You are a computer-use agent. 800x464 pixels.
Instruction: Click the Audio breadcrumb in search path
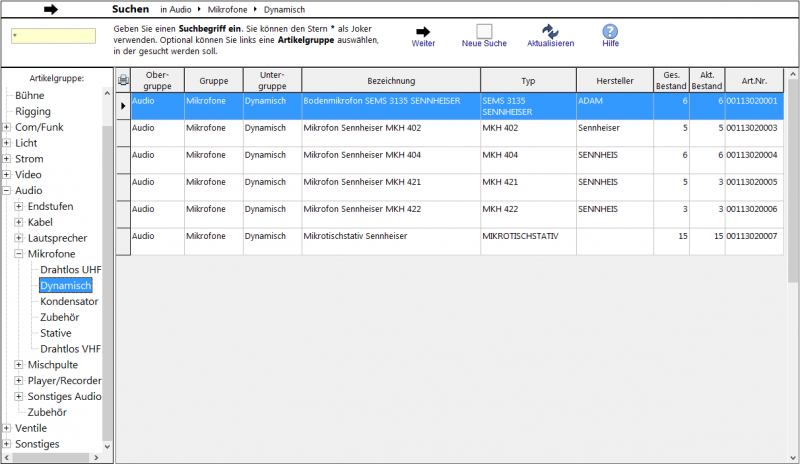pyautogui.click(x=180, y=10)
